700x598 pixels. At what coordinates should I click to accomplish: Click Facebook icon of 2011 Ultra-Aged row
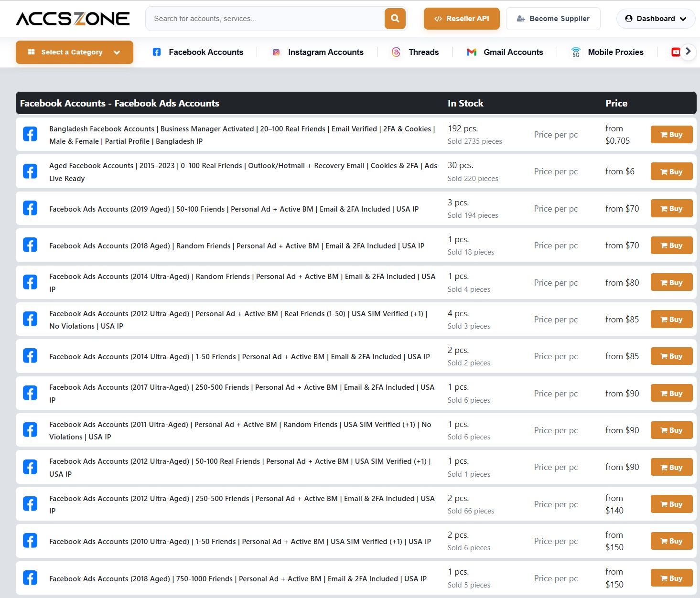pyautogui.click(x=30, y=430)
